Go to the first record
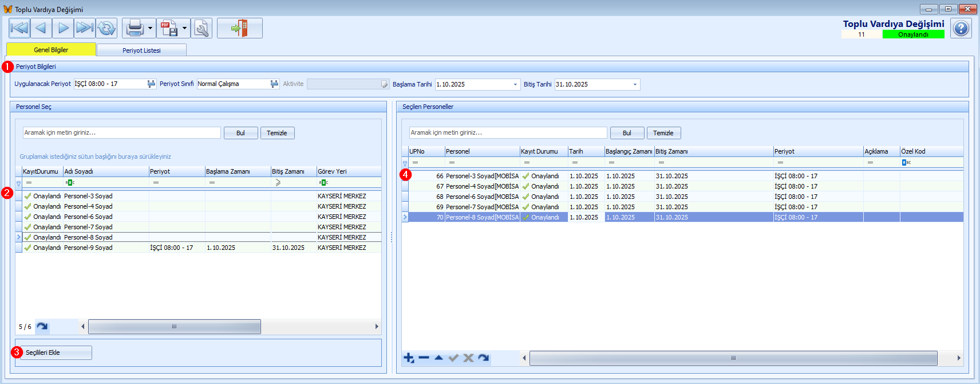The height and width of the screenshot is (384, 980). click(x=19, y=28)
